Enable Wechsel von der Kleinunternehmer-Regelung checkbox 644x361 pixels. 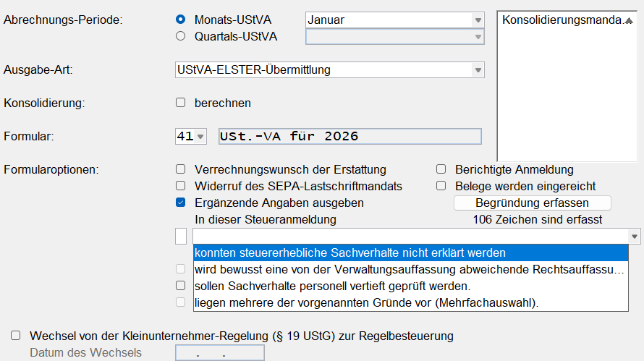coord(16,336)
